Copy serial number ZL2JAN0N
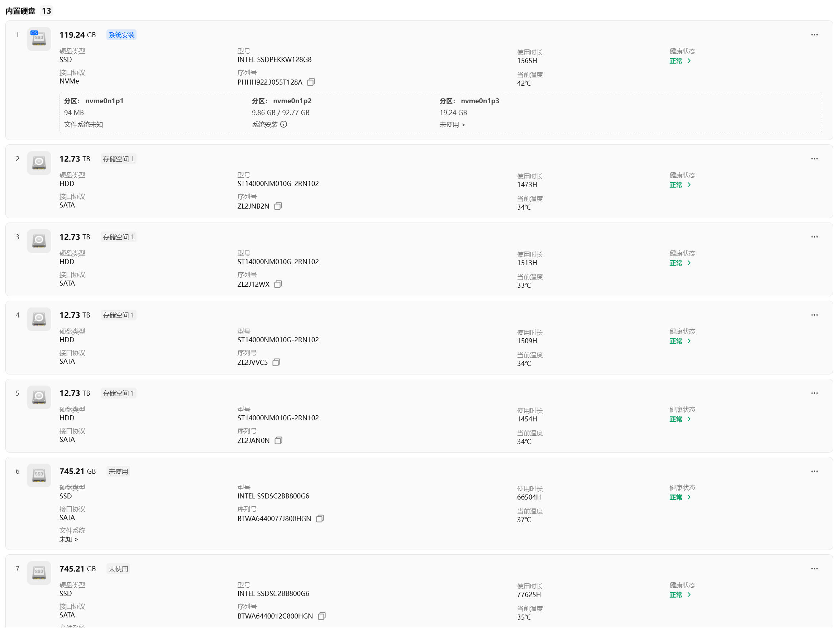Image resolution: width=840 pixels, height=640 pixels. tap(278, 440)
